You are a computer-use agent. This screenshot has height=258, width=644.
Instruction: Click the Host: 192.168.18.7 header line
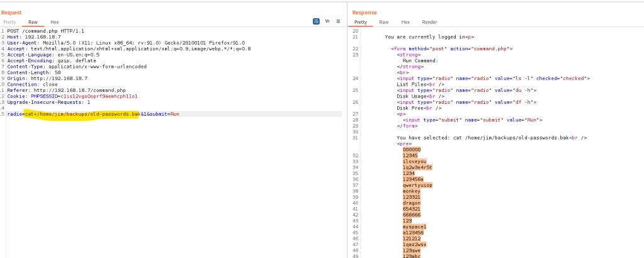point(38,36)
